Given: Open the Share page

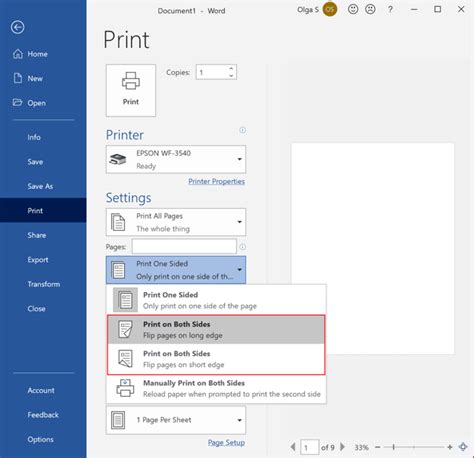Looking at the screenshot, I should pyautogui.click(x=37, y=235).
